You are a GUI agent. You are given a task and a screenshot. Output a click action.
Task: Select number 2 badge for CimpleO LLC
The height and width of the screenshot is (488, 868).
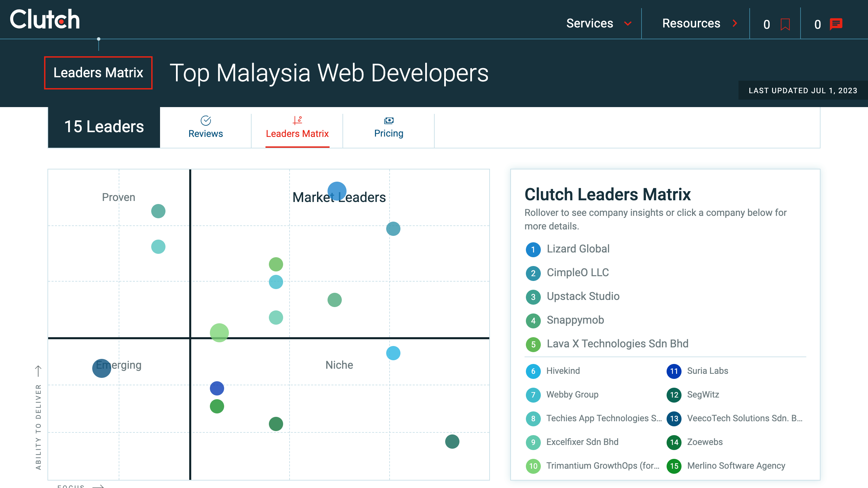pos(533,273)
